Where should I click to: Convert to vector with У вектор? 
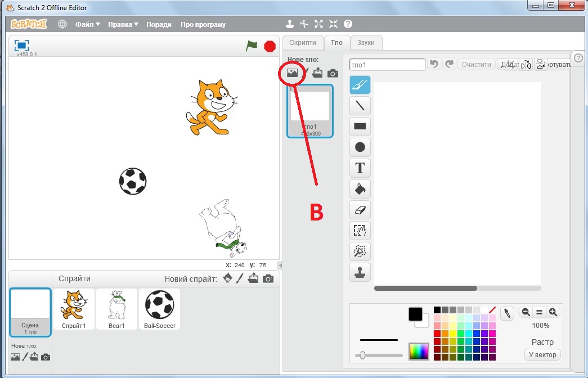click(x=542, y=355)
